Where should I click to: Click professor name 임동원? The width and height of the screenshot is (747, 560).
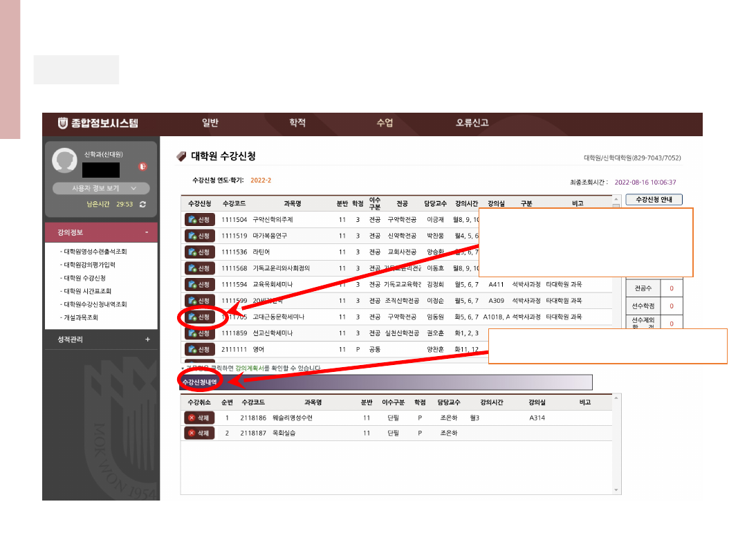[x=436, y=317]
